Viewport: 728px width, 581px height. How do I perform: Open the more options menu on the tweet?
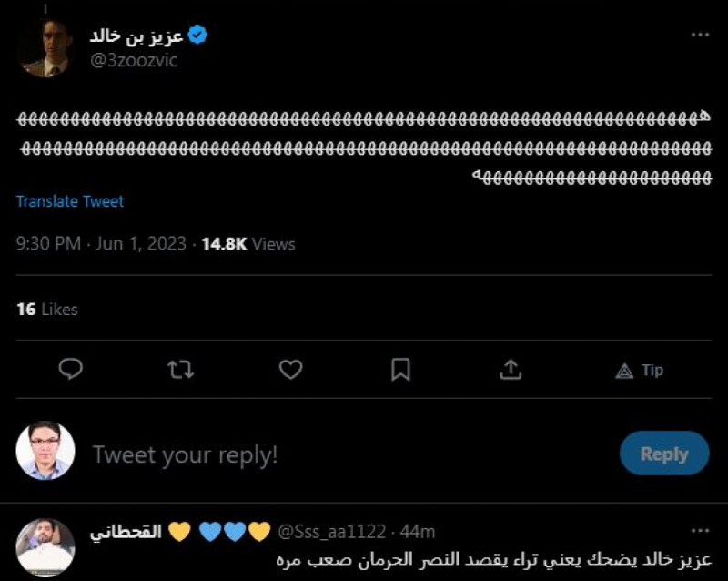tap(700, 33)
